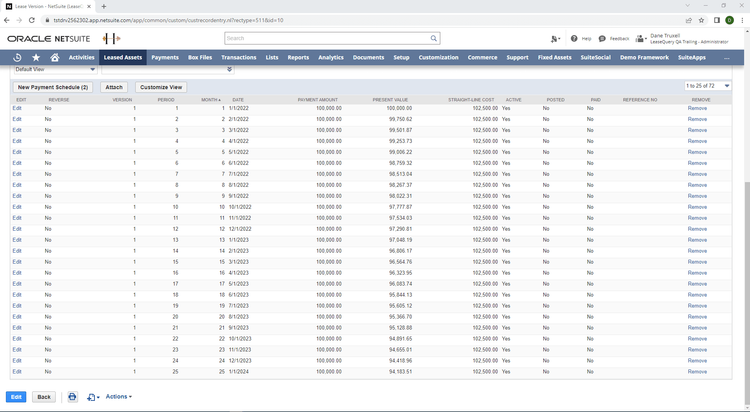The height and width of the screenshot is (412, 750).
Task: Expand the Default View dropdown
Action: (55, 69)
